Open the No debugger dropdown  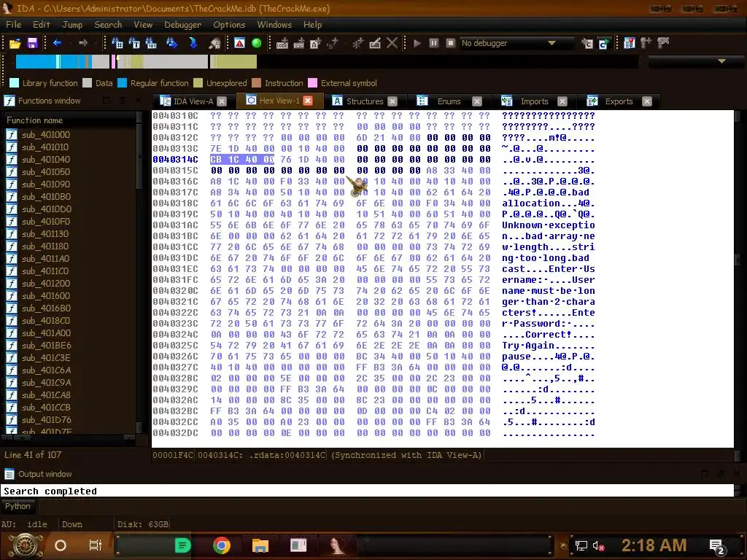pos(516,43)
